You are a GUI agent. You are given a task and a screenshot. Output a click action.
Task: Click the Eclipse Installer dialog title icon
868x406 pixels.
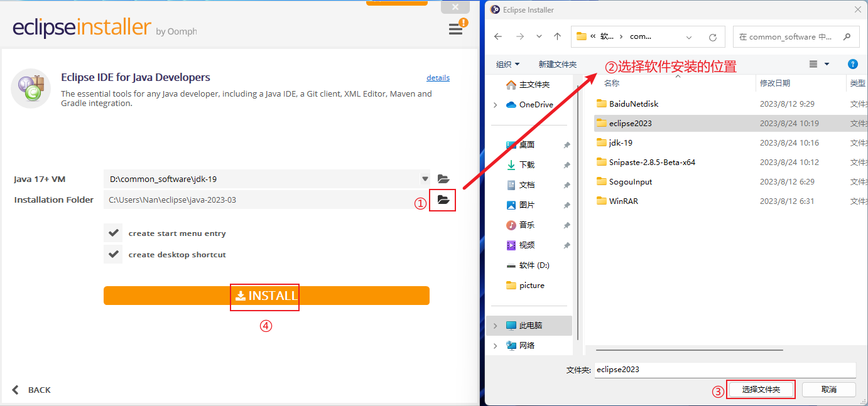click(495, 9)
